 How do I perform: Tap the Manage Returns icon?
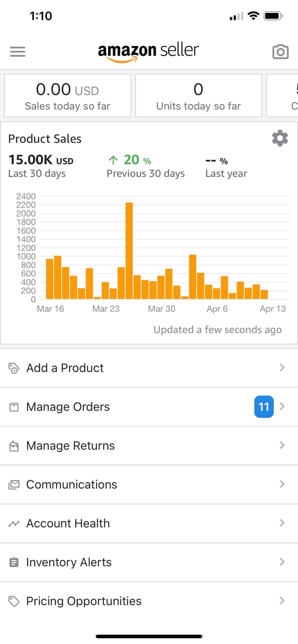(x=14, y=446)
